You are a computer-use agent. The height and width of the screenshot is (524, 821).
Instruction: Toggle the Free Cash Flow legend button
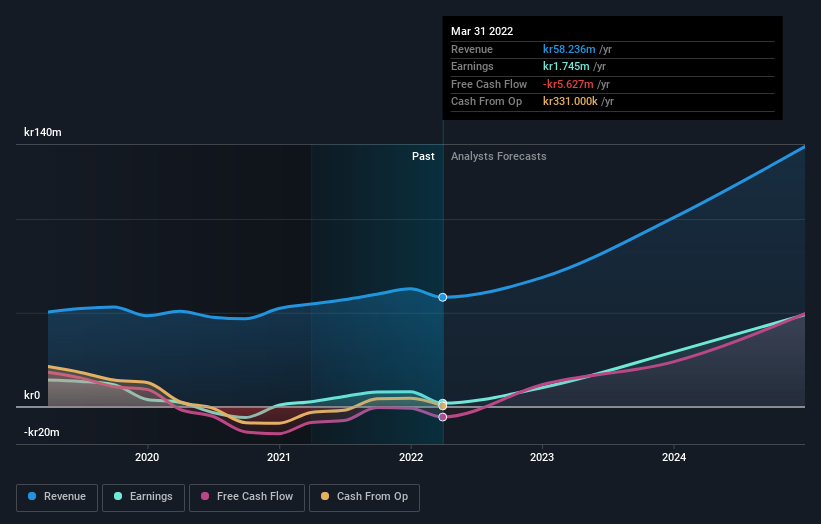click(247, 497)
